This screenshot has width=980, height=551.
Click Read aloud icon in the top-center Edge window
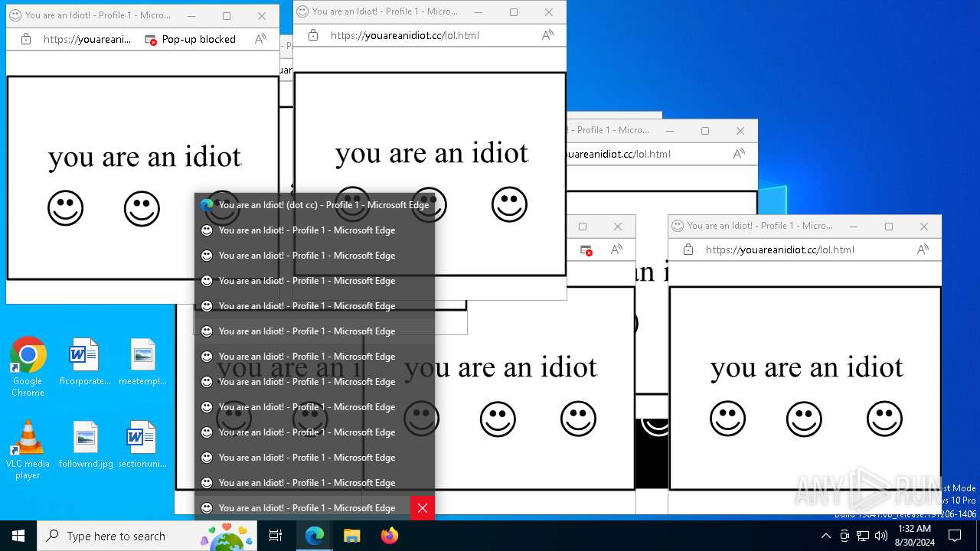click(x=547, y=35)
